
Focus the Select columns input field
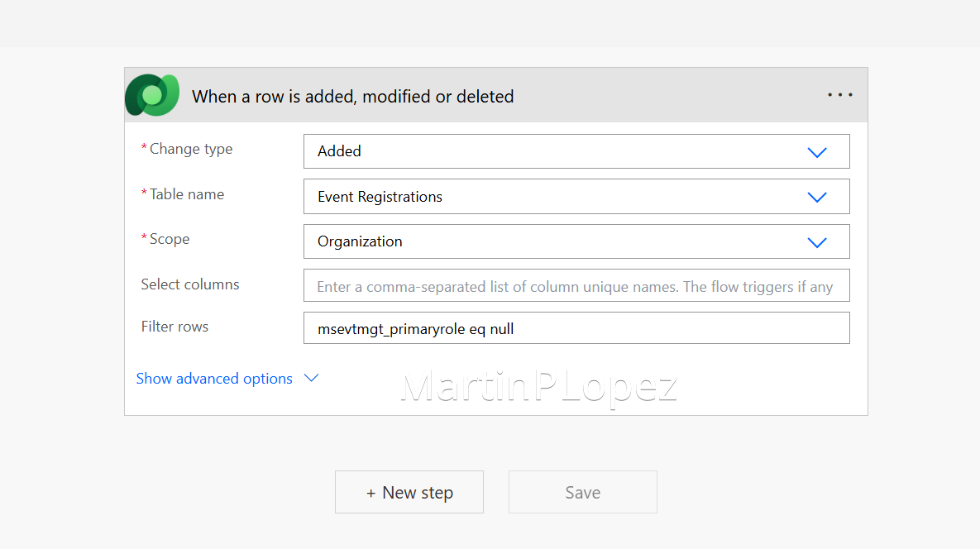(x=576, y=287)
